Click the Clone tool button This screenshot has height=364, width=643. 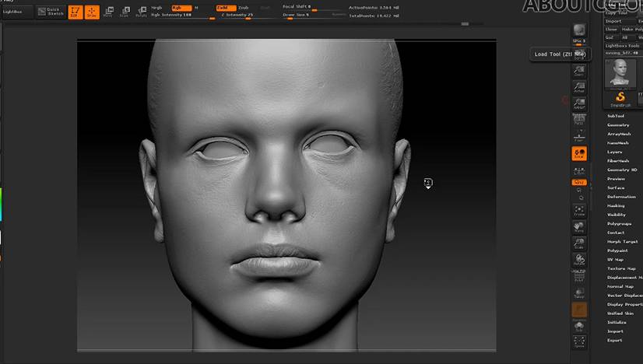pos(611,29)
